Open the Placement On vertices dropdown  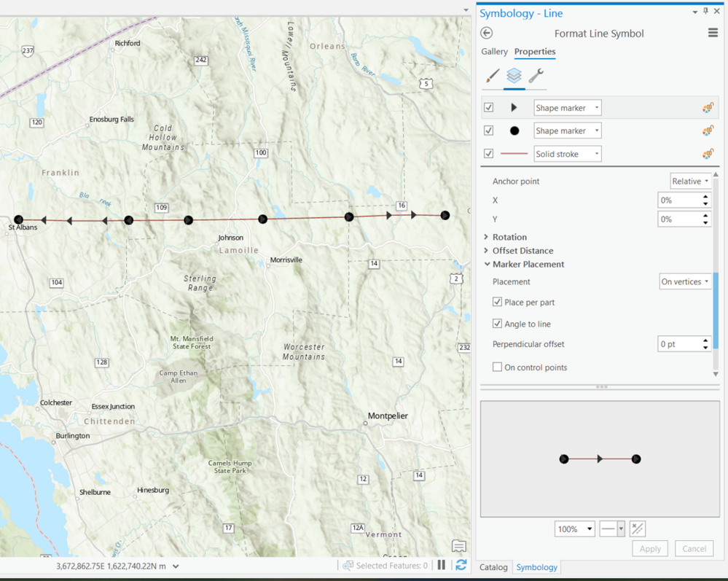(685, 281)
